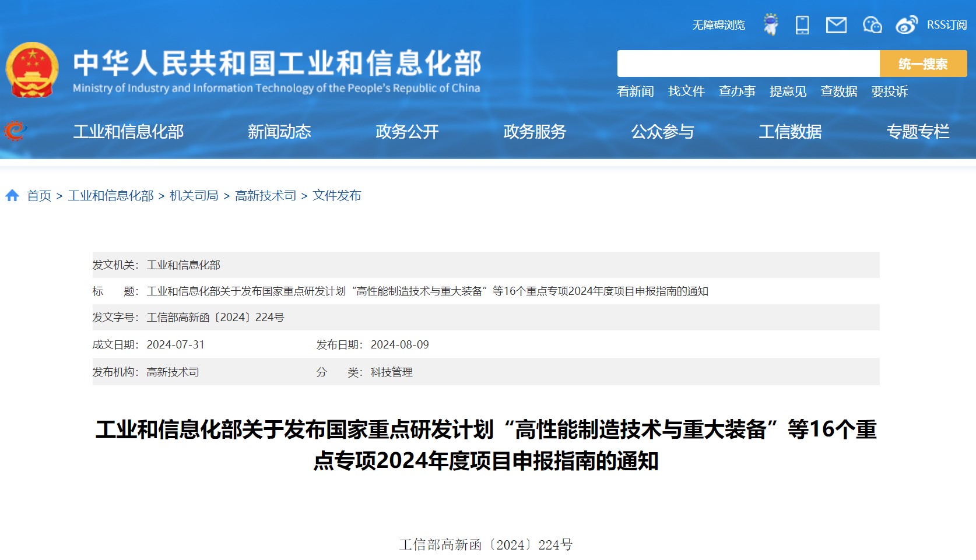Open the 看新闻 quick link
Viewport: 976px width, 560px height.
(x=636, y=91)
